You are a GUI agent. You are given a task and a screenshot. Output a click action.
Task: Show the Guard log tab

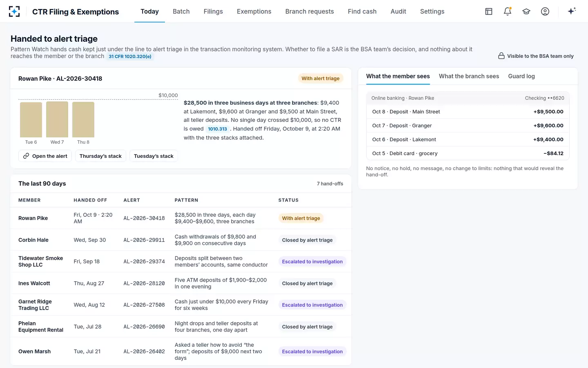(x=521, y=76)
